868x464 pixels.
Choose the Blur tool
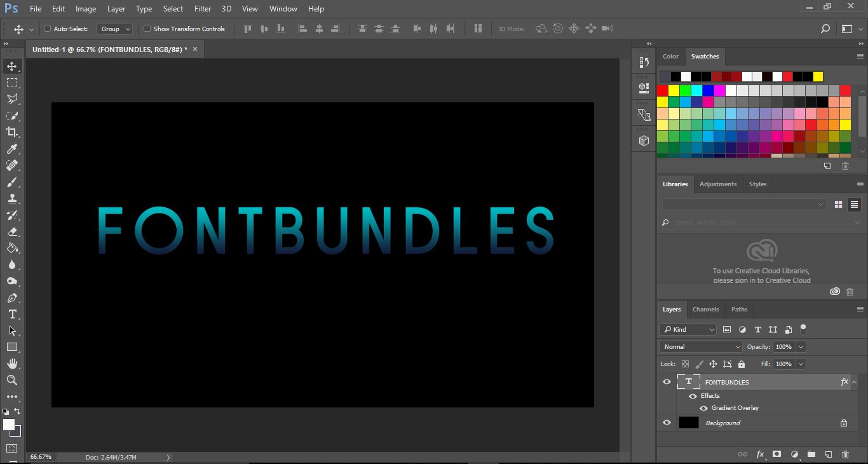pos(12,264)
